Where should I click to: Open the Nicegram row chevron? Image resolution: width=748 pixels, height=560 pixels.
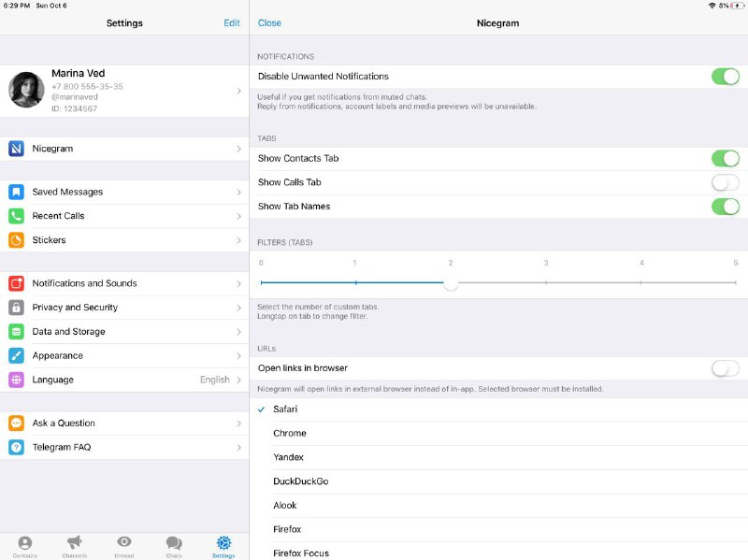239,149
